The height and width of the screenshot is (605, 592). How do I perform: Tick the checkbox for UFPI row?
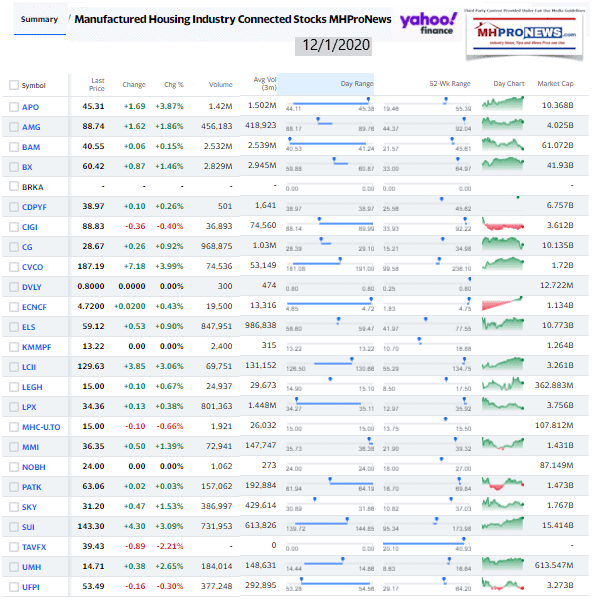coord(14,587)
